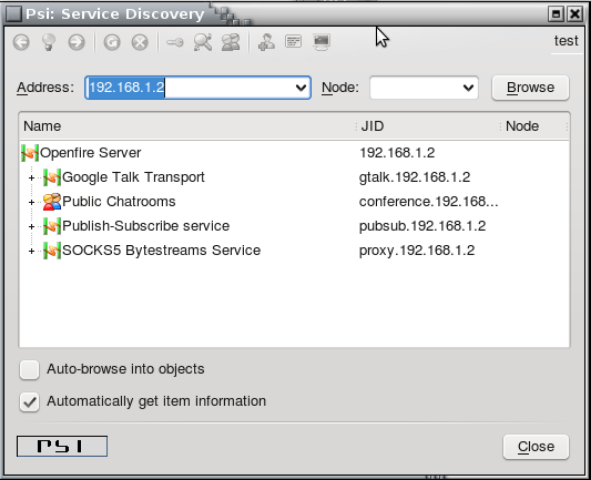
Task: Click the Node column header
Action: (x=534, y=126)
